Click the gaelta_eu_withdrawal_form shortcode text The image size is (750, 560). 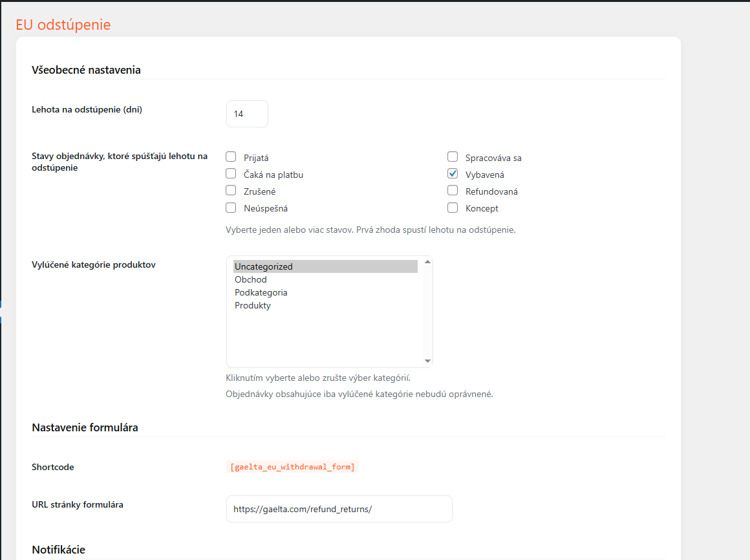[292, 467]
